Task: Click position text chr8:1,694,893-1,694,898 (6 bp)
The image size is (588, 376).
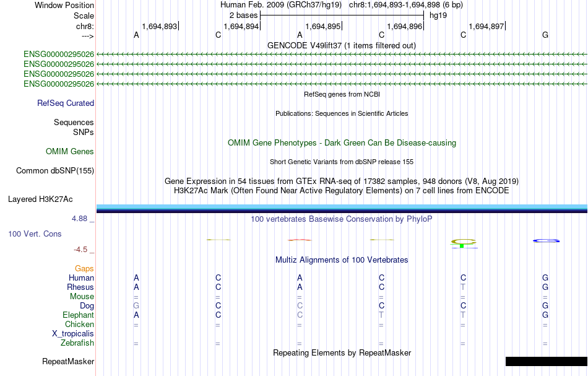Action: click(406, 5)
